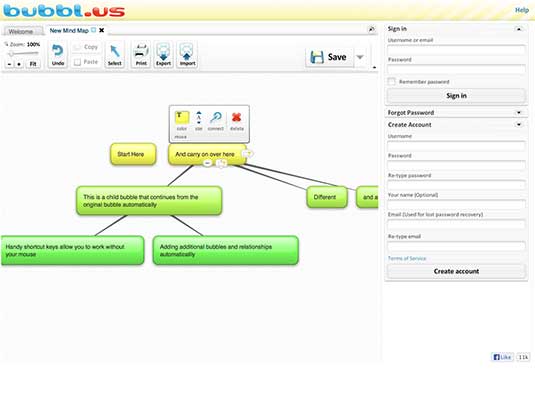Delete the selected bubble with red X
This screenshot has width=535, height=400.
point(236,121)
